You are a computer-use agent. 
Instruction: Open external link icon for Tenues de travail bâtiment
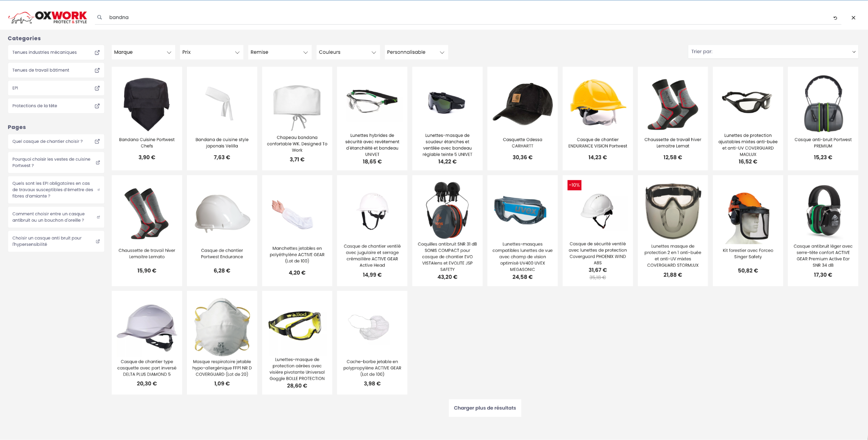(x=97, y=70)
